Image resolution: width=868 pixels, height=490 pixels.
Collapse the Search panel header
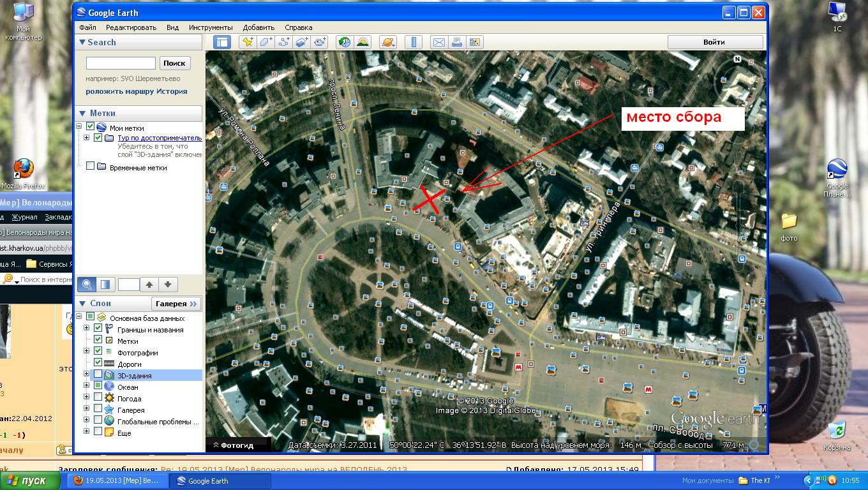pos(82,42)
